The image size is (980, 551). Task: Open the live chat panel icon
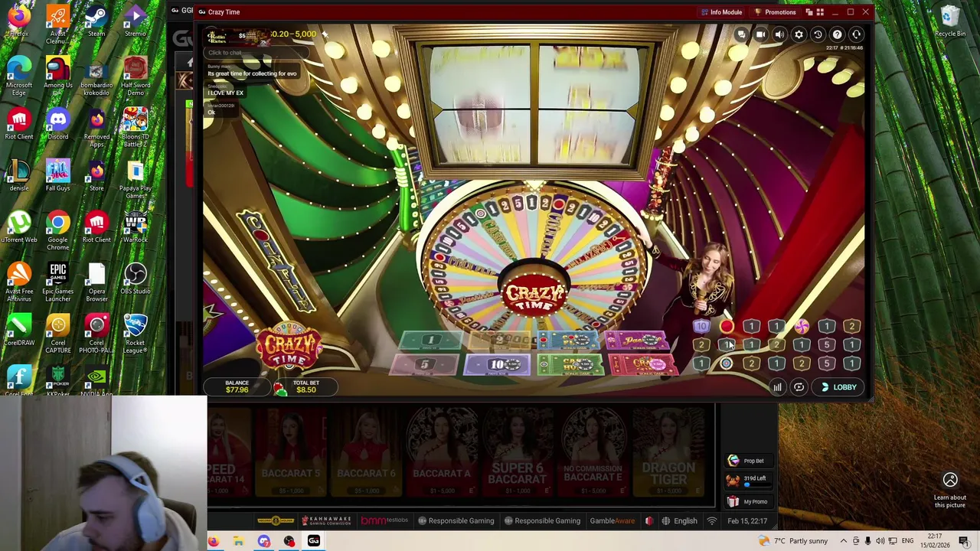(741, 34)
